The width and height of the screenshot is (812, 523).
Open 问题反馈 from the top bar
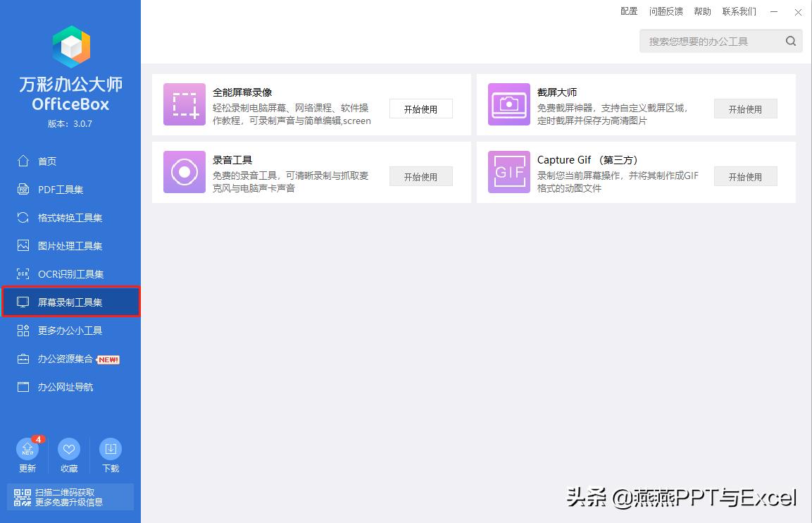[666, 11]
